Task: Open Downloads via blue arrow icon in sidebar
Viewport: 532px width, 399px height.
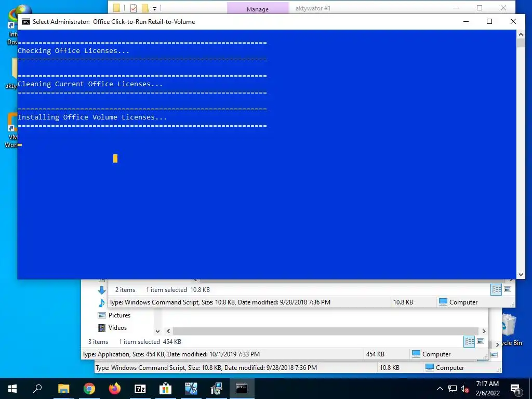Action: [101, 290]
